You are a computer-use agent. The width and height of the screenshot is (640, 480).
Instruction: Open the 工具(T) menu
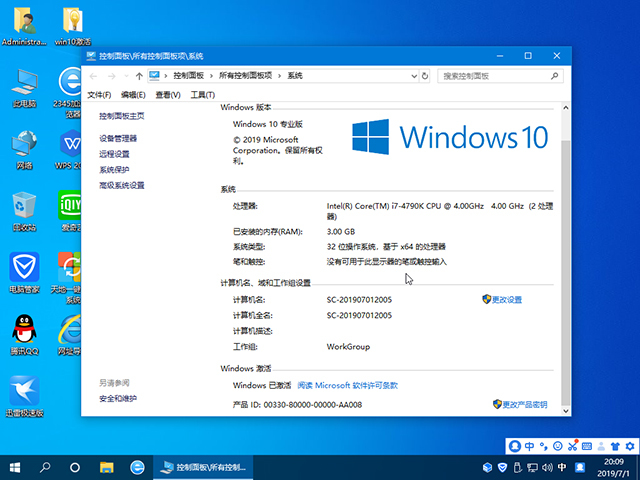(x=202, y=95)
